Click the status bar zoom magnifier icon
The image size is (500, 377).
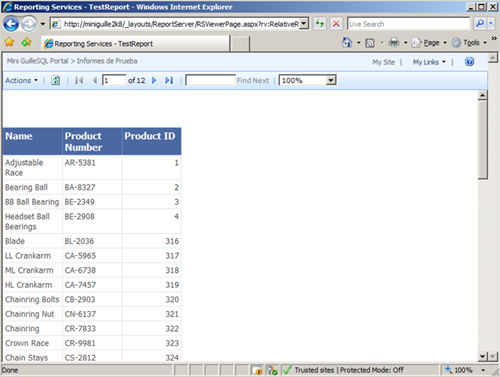click(449, 370)
